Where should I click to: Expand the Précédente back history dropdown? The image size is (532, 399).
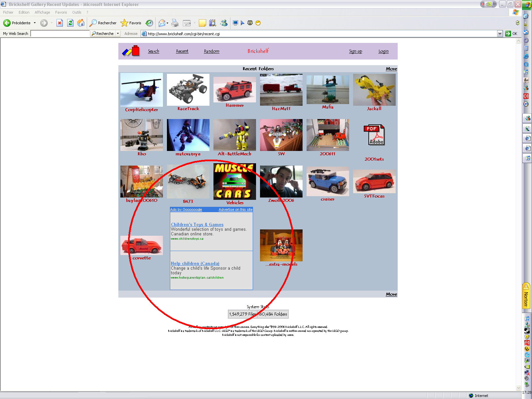[35, 23]
